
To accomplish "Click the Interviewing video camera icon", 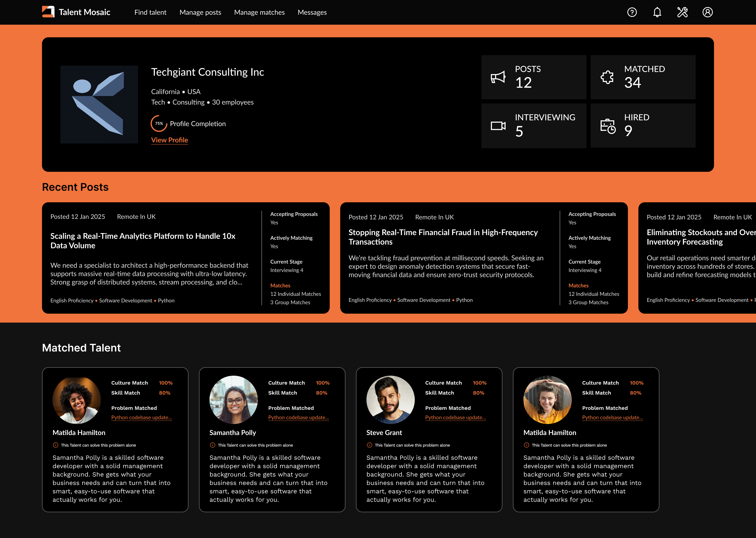I will pyautogui.click(x=498, y=126).
